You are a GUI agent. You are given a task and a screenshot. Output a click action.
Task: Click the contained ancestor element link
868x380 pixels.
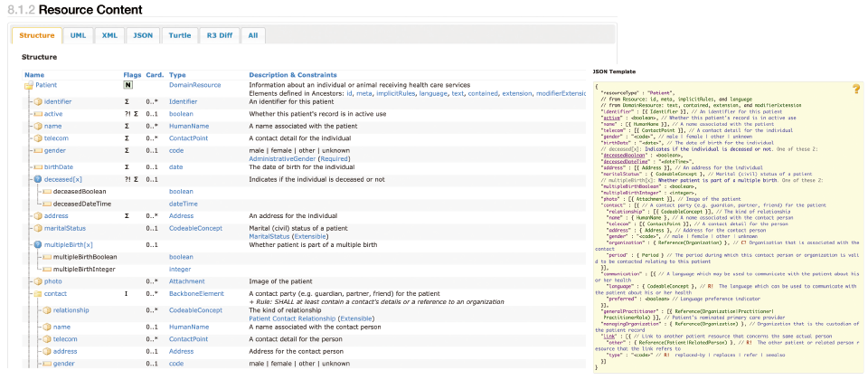[x=482, y=93]
